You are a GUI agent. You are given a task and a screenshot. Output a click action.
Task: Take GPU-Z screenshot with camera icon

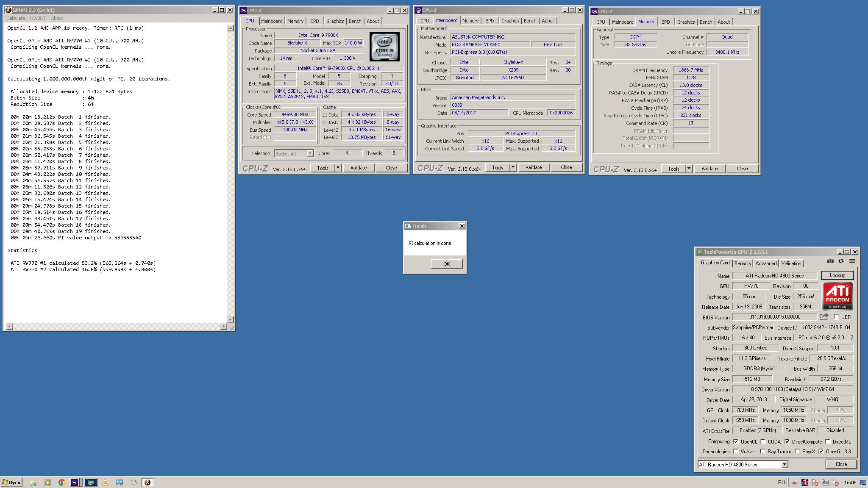[x=830, y=261]
